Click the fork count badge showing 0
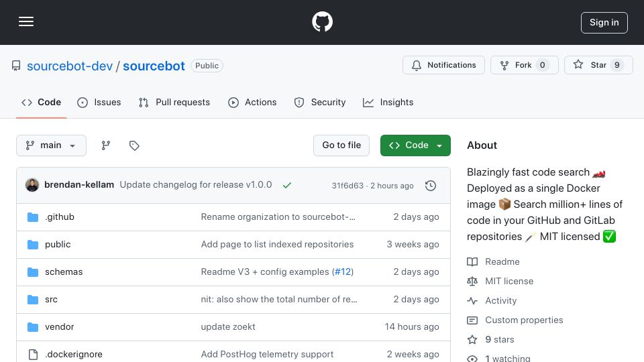 click(x=542, y=65)
